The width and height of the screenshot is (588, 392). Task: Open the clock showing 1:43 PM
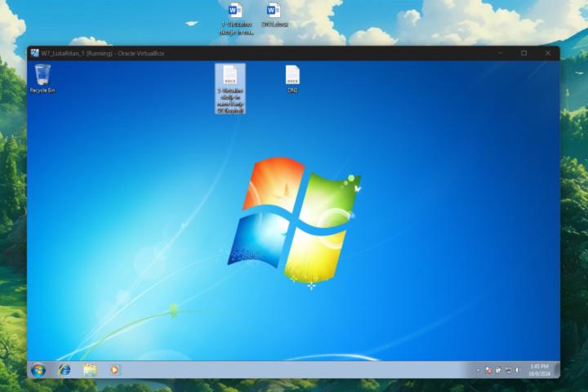tap(539, 370)
